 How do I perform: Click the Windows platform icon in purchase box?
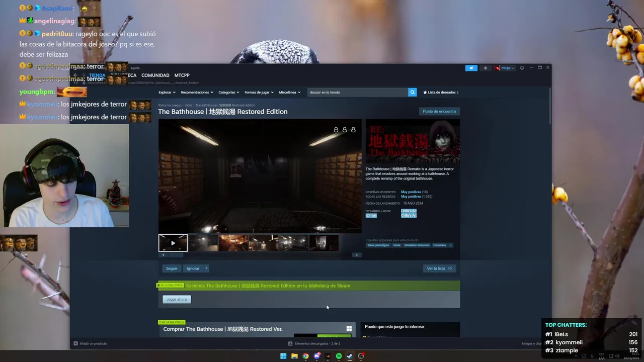(x=349, y=329)
